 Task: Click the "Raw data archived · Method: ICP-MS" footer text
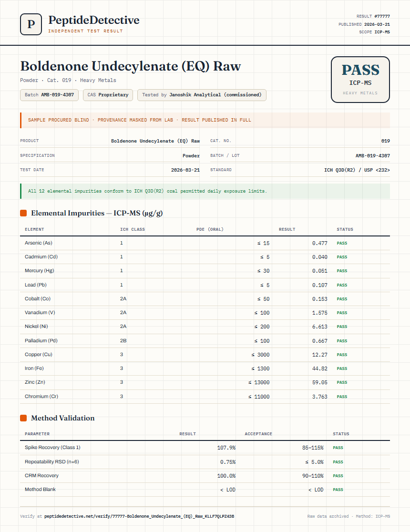click(x=348, y=516)
